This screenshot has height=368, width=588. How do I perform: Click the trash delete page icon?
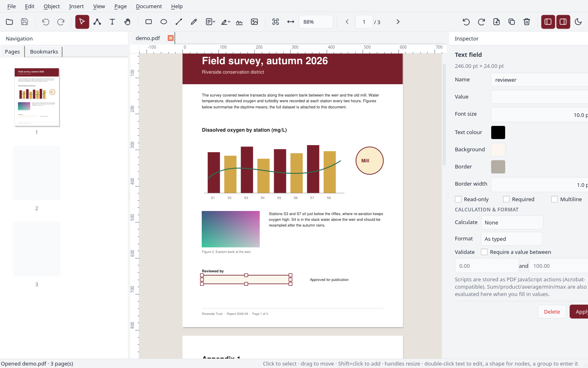coord(527,22)
